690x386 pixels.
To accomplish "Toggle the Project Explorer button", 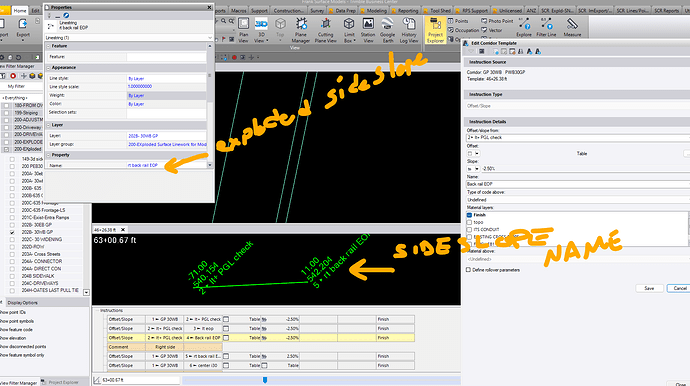I will click(x=435, y=30).
